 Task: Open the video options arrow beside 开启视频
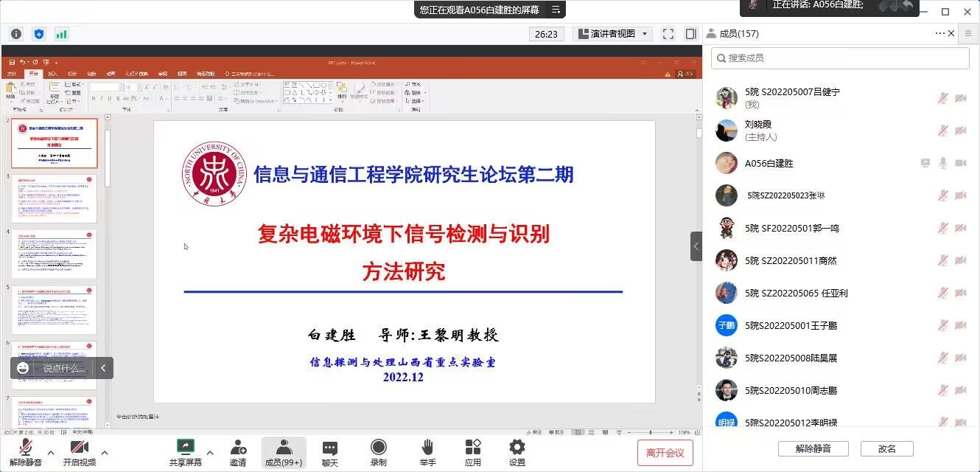105,453
